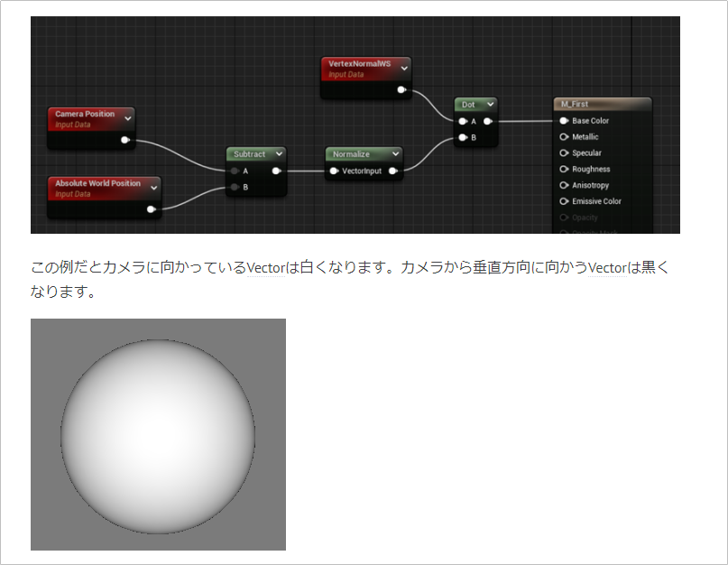Click input pin B on the Dot node
This screenshot has height=565, width=728.
click(462, 138)
